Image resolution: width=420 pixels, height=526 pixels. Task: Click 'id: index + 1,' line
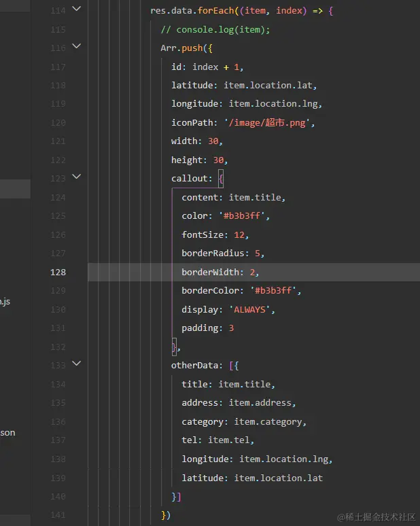coord(207,67)
